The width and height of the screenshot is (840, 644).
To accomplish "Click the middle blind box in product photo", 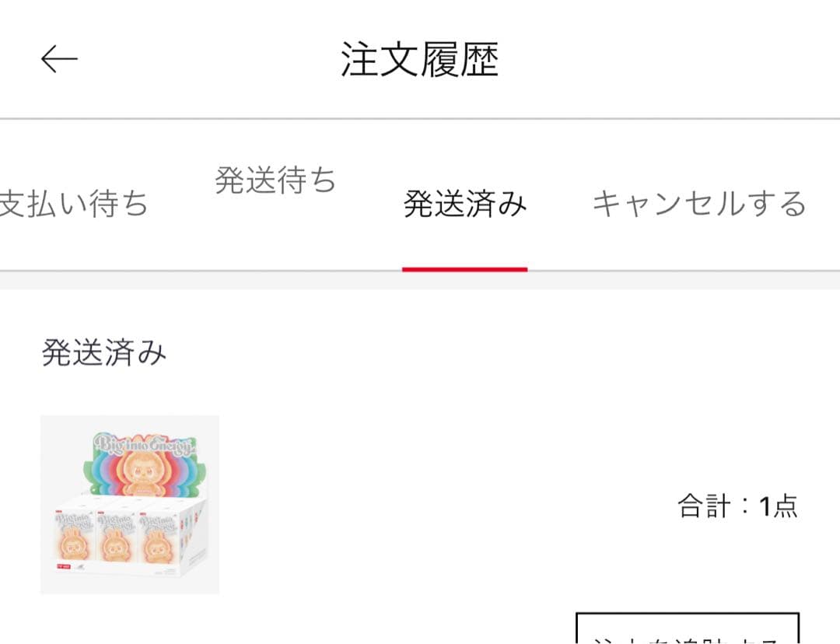I will pyautogui.click(x=116, y=538).
